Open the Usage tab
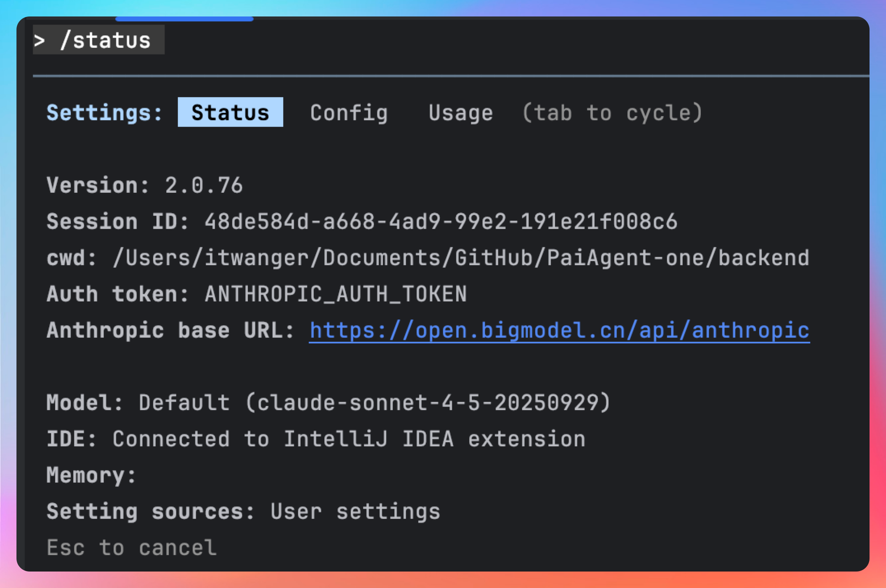The height and width of the screenshot is (588, 886). [460, 113]
